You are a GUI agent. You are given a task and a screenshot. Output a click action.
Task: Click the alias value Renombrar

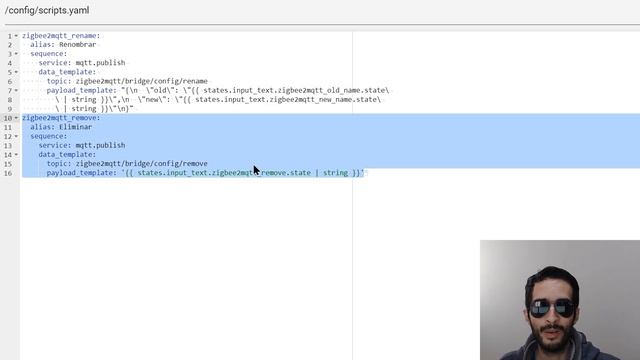pos(78,44)
